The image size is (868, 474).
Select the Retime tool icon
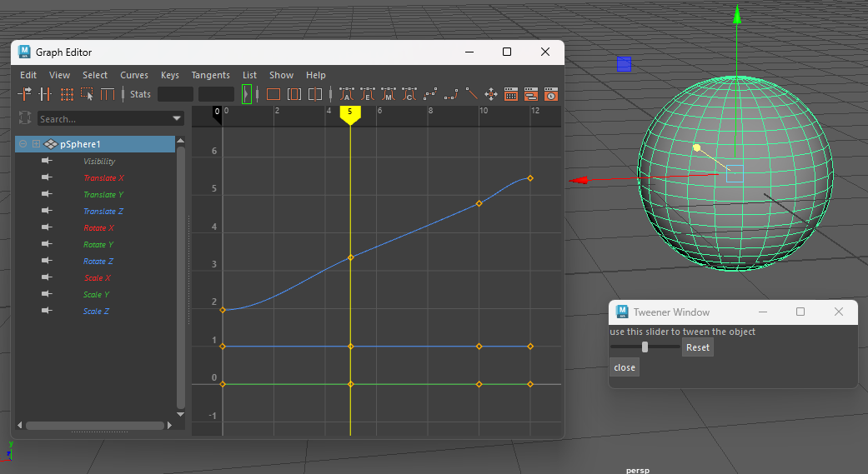(107, 94)
